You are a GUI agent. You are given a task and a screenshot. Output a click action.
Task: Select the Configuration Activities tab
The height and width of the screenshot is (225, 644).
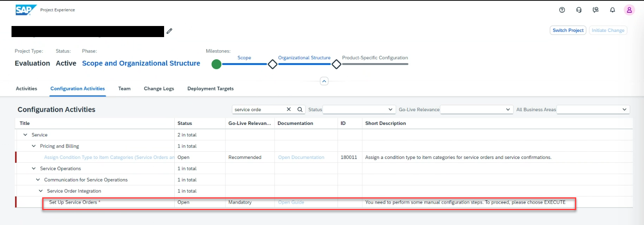pos(78,89)
